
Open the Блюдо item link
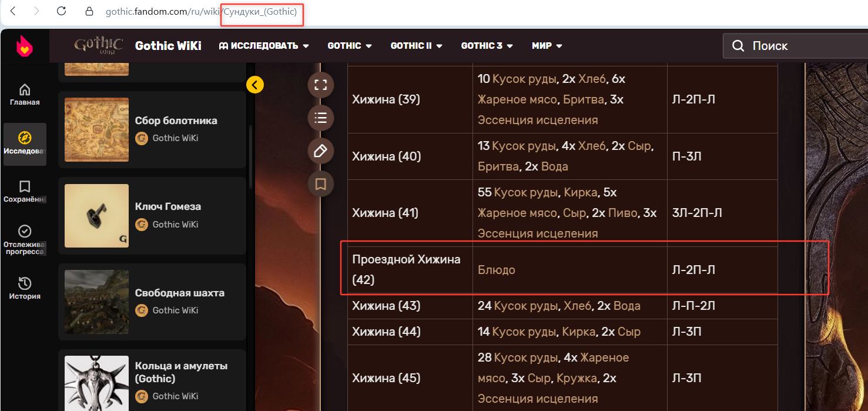pyautogui.click(x=497, y=270)
